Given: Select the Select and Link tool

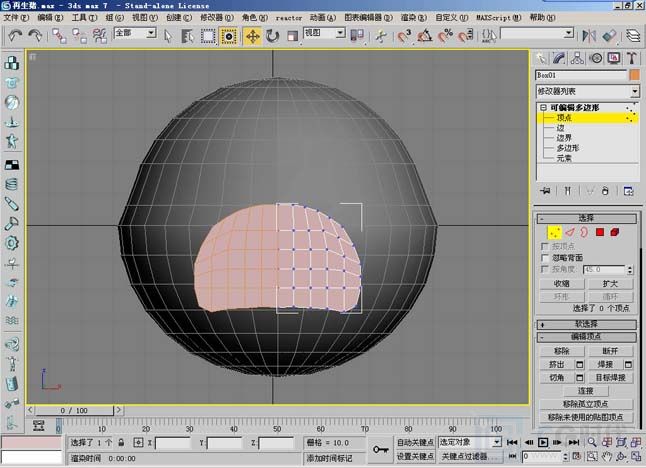Looking at the screenshot, I should [59, 36].
